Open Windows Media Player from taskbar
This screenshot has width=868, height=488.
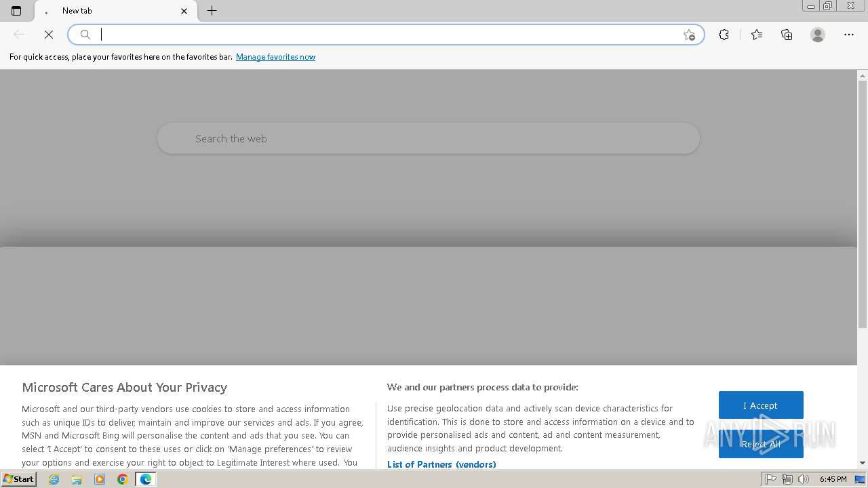pyautogui.click(x=100, y=479)
